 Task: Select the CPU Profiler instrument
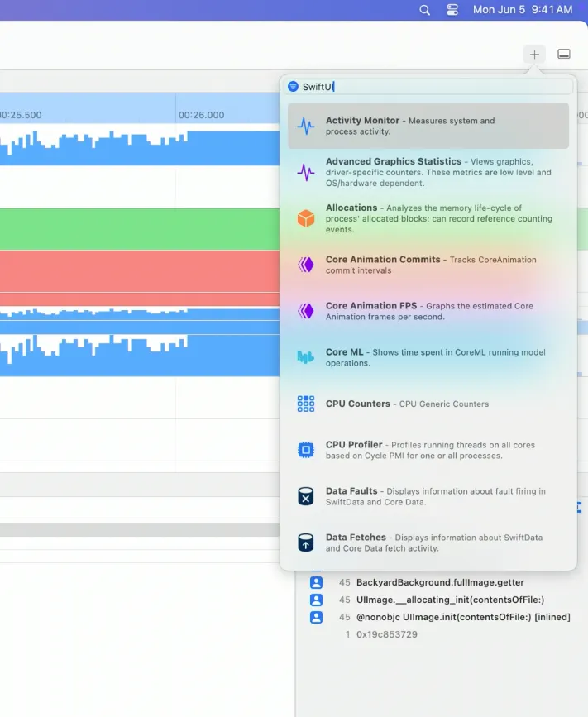428,450
